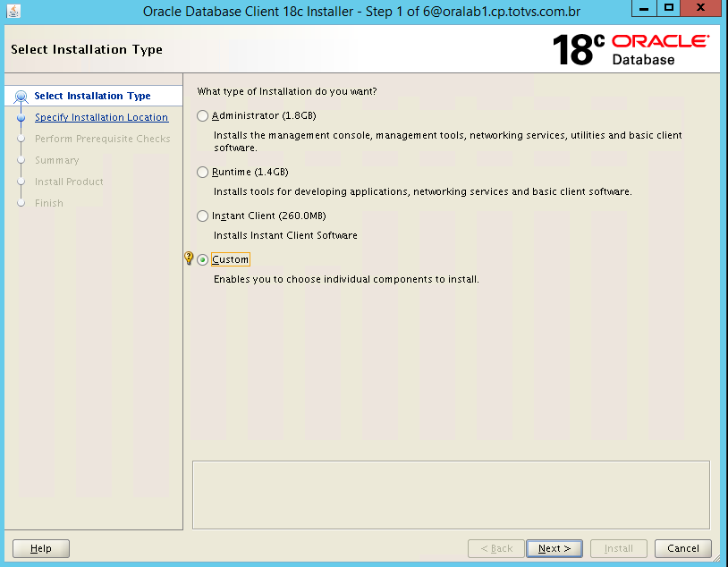Select the Instant Client installation

pos(202,216)
